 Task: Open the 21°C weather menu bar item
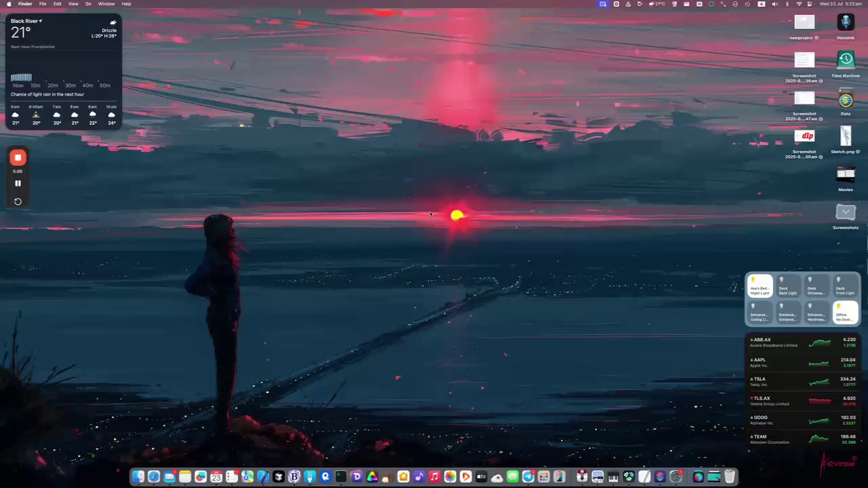(x=657, y=4)
